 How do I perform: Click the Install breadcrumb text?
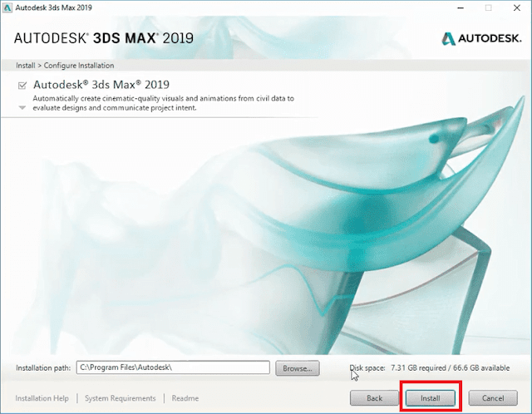pos(26,66)
